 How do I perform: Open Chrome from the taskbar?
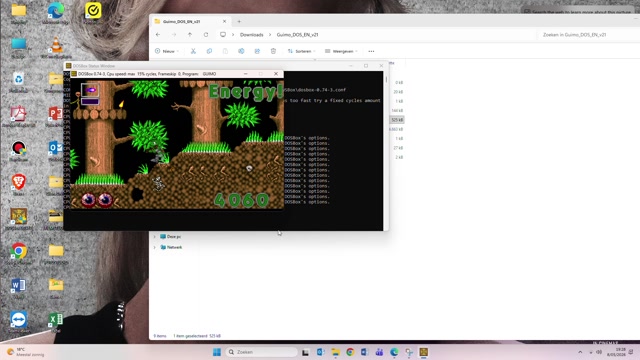[350, 352]
